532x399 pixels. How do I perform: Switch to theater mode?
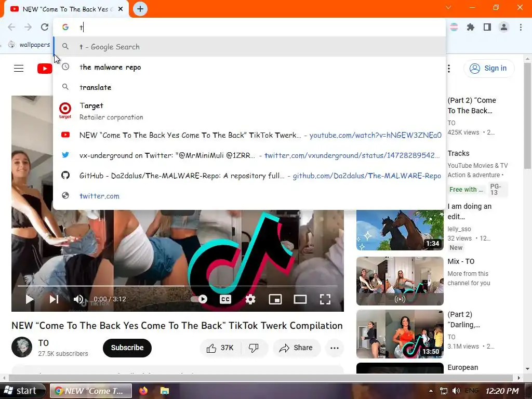(x=300, y=299)
